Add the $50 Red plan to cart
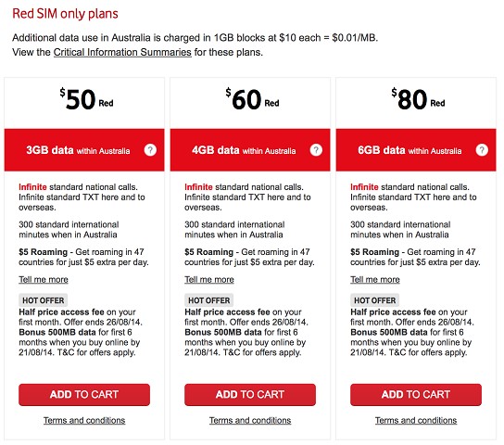The image size is (504, 445). (84, 395)
